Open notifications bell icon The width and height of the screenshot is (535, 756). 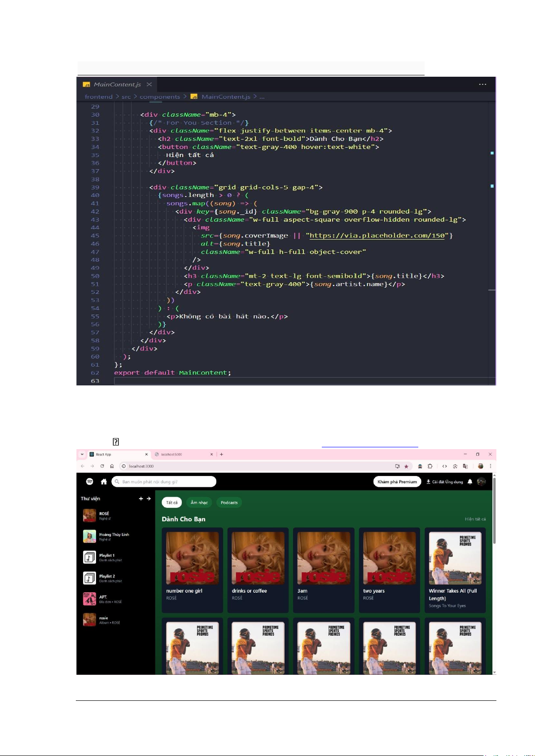click(470, 481)
